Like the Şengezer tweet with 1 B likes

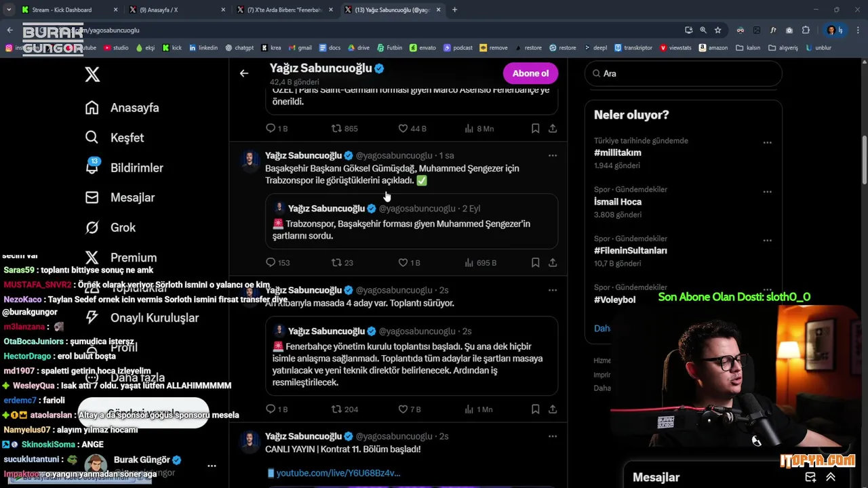coord(409,262)
